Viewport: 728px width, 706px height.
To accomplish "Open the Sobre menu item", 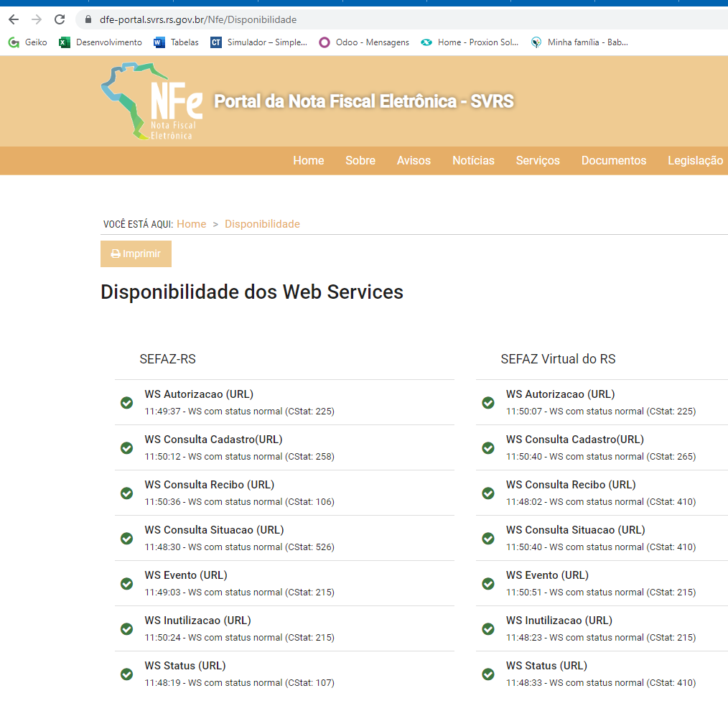I will click(x=360, y=160).
